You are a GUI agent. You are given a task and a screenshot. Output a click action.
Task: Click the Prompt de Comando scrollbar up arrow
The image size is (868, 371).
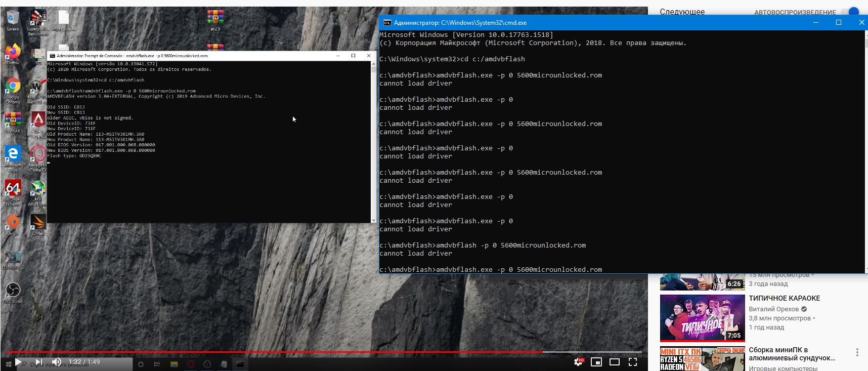click(x=374, y=64)
